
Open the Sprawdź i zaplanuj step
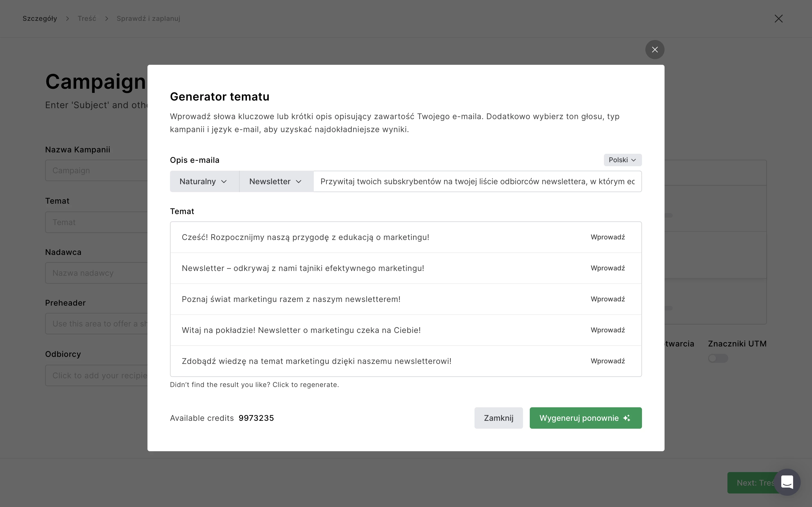pos(148,19)
